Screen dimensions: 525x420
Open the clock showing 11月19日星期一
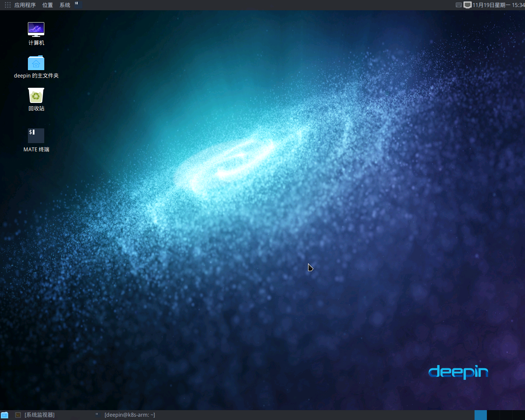click(x=498, y=5)
